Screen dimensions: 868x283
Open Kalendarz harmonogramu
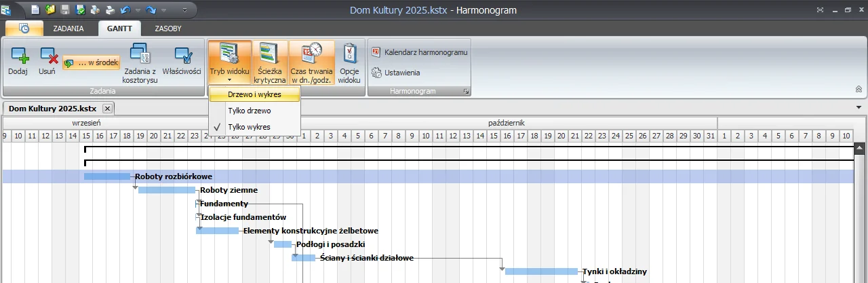tap(420, 52)
